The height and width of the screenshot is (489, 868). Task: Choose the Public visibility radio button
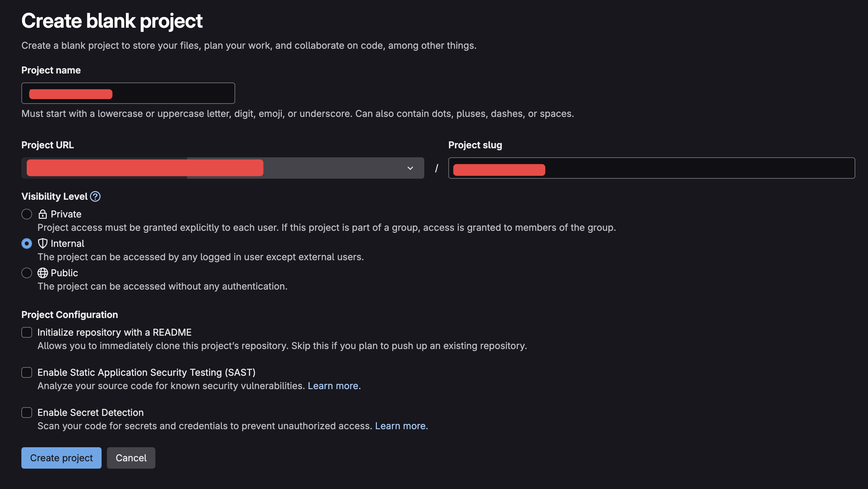tap(27, 273)
